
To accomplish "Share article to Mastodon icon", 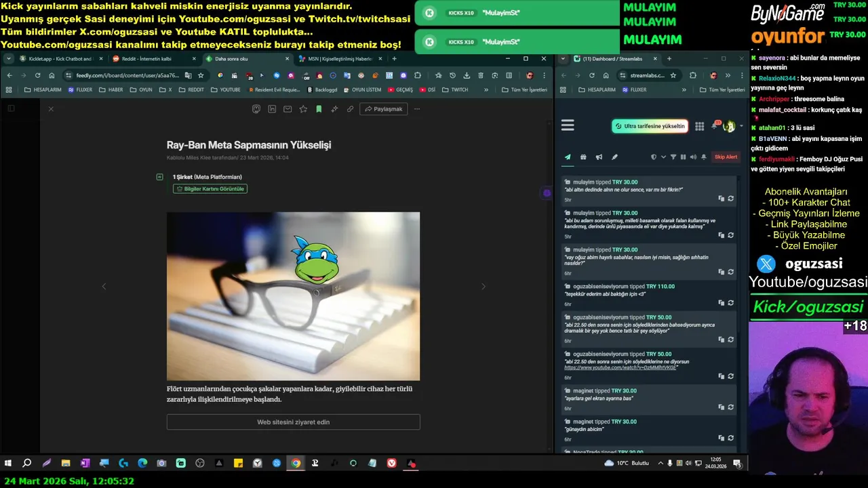I will pyautogui.click(x=256, y=108).
